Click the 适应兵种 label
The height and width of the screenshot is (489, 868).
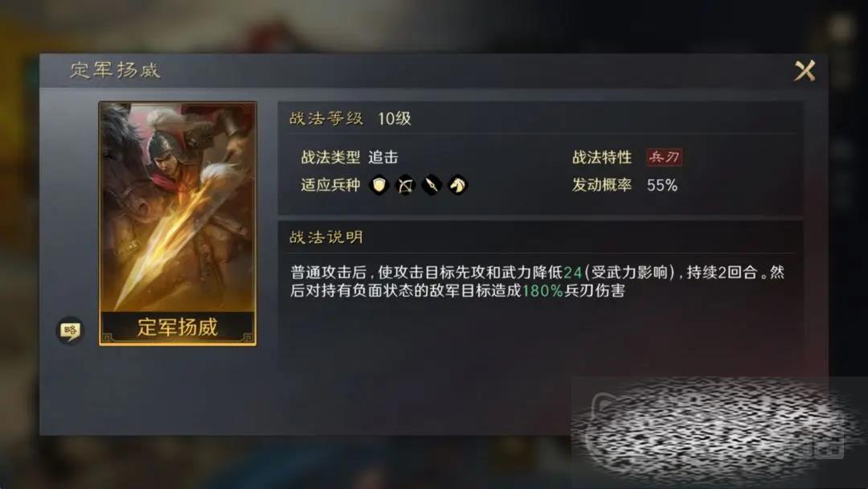click(x=330, y=185)
